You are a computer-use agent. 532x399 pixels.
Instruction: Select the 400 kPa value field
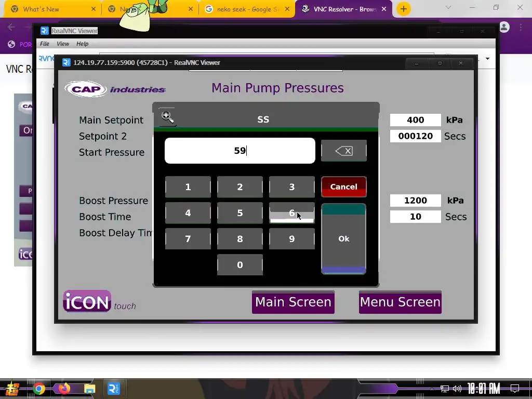415,120
